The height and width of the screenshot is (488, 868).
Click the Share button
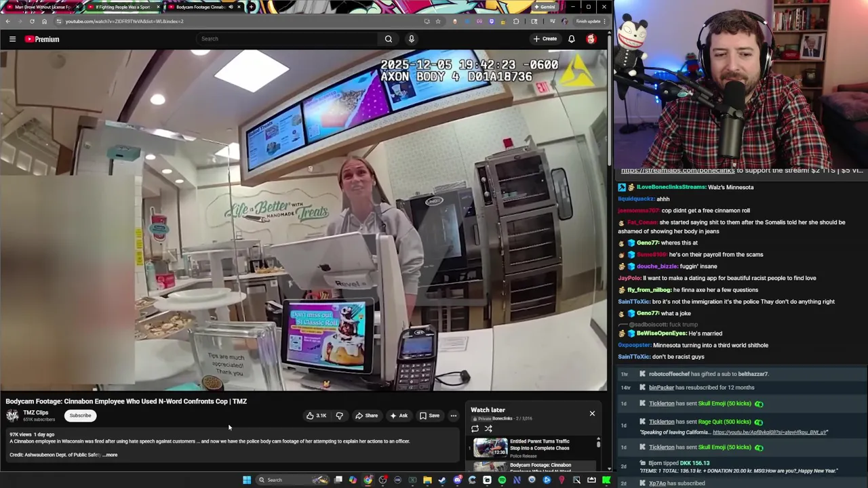point(367,415)
